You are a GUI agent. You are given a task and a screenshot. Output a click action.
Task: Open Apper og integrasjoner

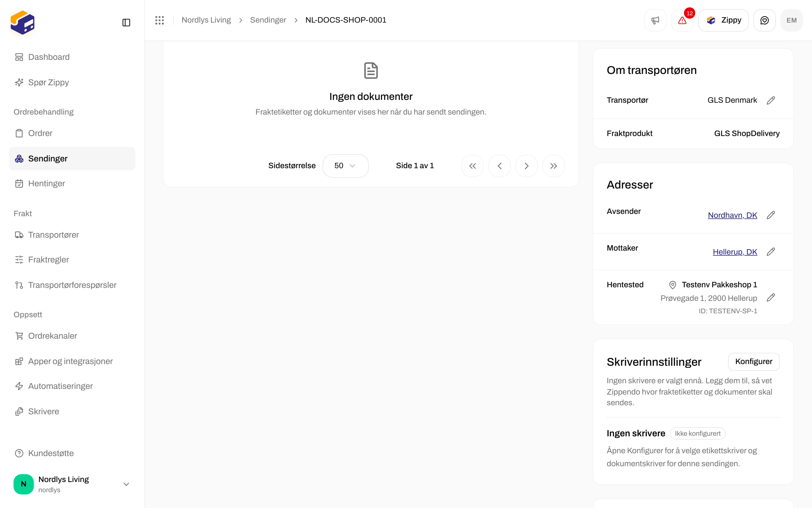[x=72, y=361]
